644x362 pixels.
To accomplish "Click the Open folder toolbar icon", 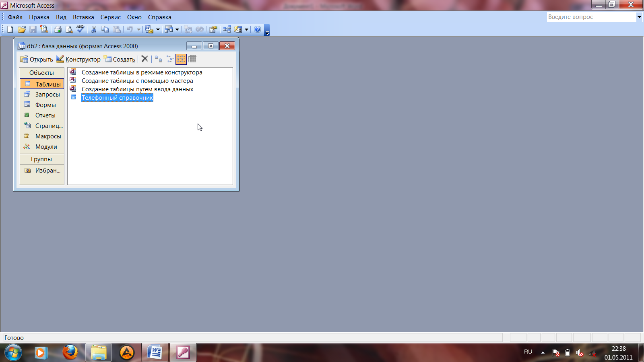I will click(22, 29).
